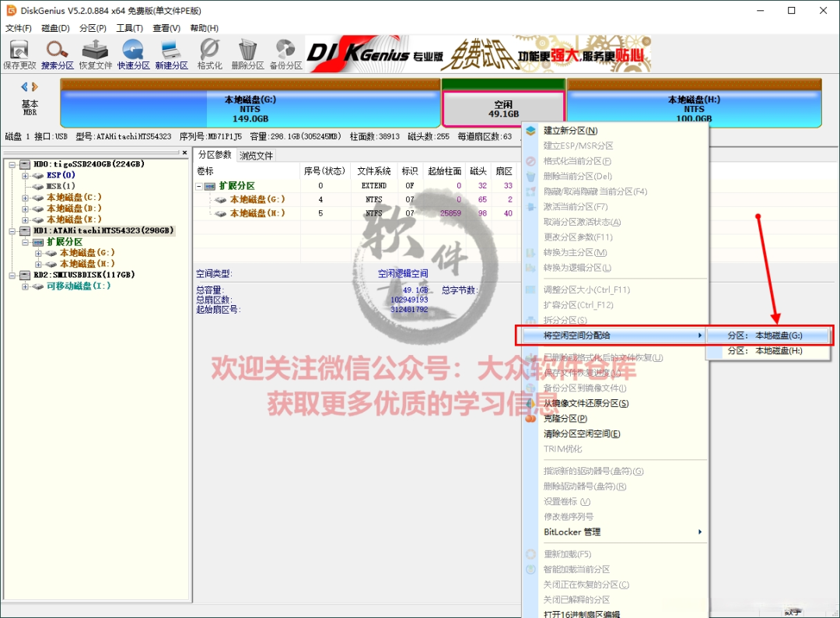Screen dimensions: 840x618
Task: Select MSR(1) in the disk tree
Action: pos(61,186)
